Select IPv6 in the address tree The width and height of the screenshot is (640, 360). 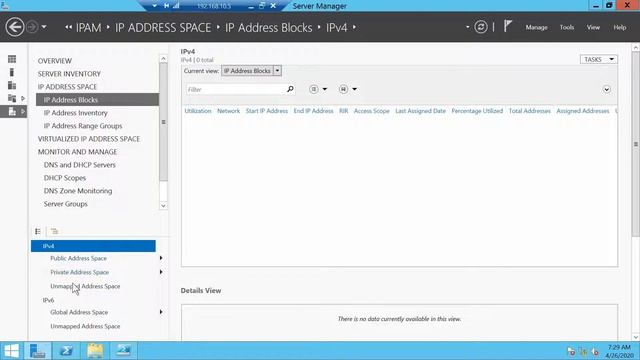[x=48, y=300]
